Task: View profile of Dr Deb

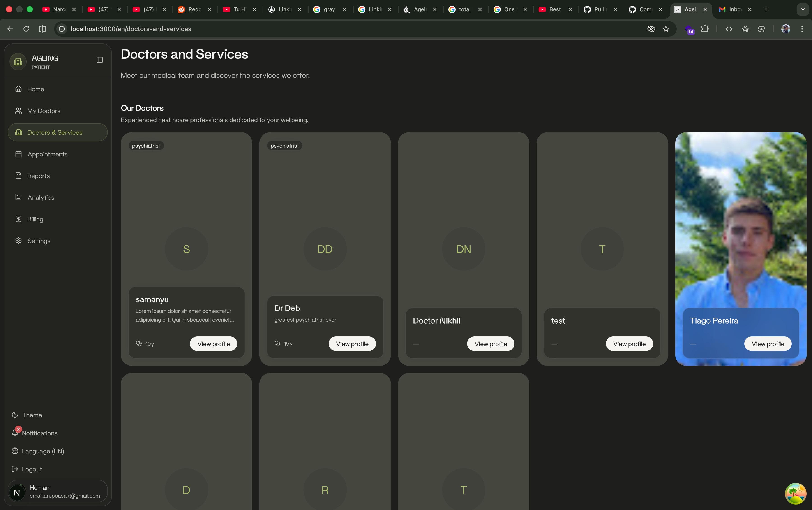Action: [352, 344]
